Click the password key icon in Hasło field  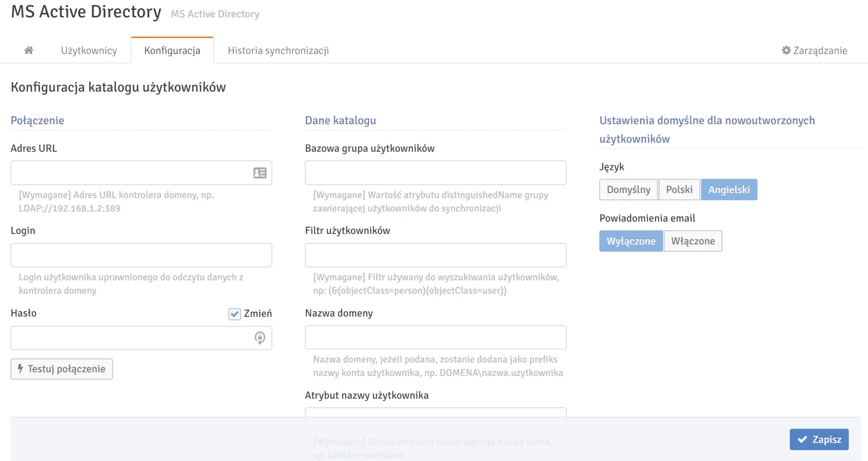point(260,338)
